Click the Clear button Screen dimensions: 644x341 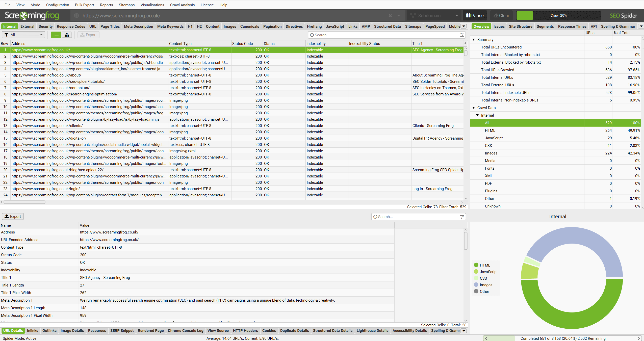click(x=501, y=16)
